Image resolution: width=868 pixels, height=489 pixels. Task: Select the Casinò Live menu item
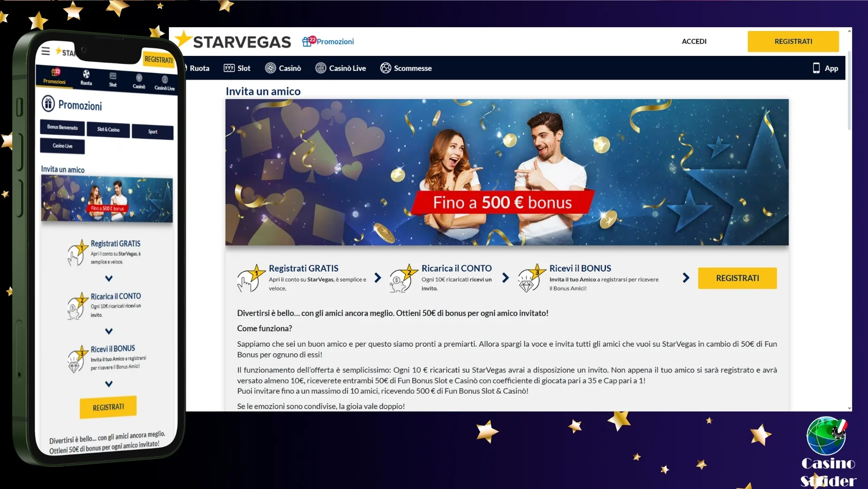point(340,68)
